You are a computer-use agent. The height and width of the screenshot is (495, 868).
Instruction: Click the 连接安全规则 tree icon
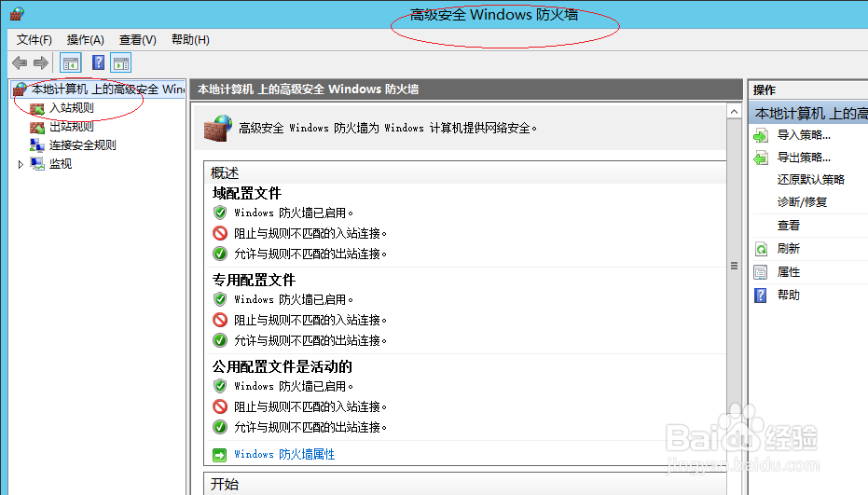37,145
